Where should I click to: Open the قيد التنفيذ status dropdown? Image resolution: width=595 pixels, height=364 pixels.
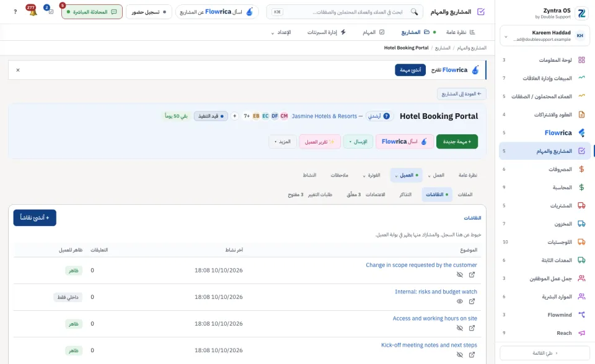tap(211, 116)
